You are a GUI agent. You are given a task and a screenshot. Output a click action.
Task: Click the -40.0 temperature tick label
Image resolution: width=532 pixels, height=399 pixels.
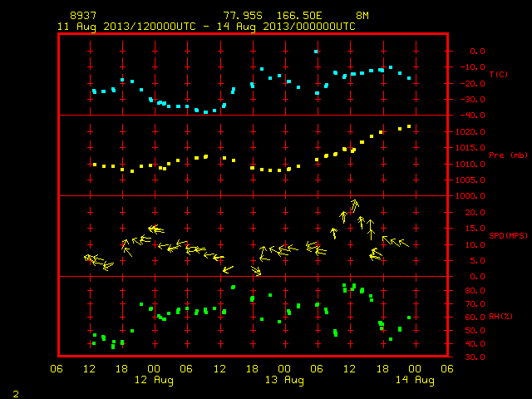473,116
